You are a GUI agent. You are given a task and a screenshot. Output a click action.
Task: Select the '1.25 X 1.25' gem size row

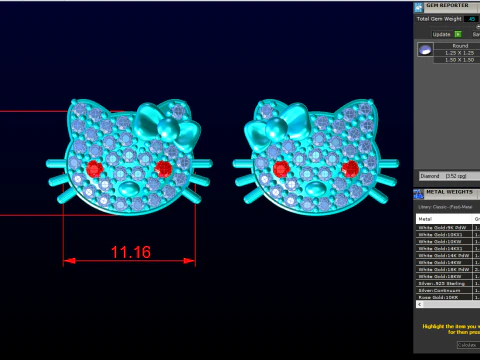pos(457,53)
